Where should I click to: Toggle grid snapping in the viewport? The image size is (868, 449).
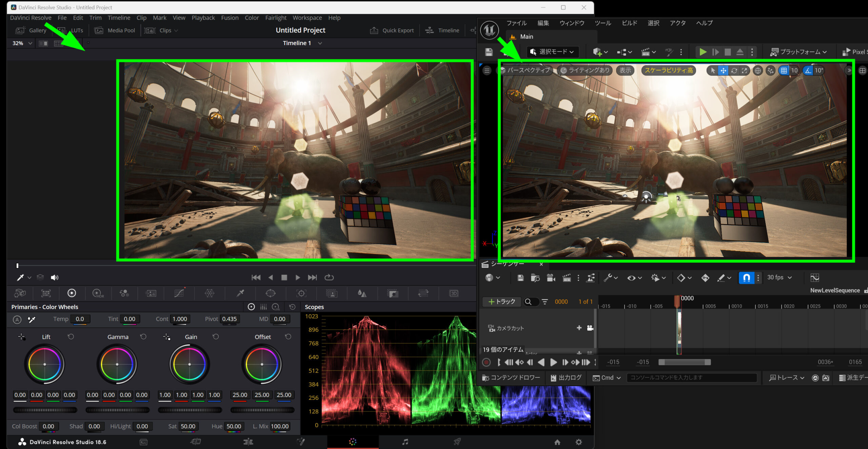tap(784, 71)
